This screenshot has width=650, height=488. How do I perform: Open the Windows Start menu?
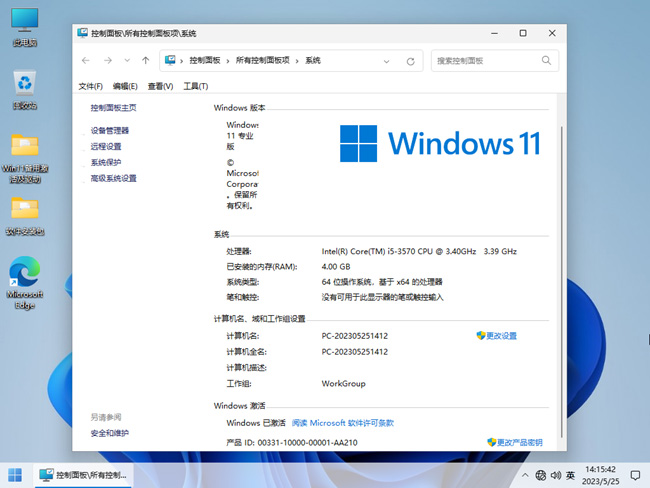(x=15, y=475)
